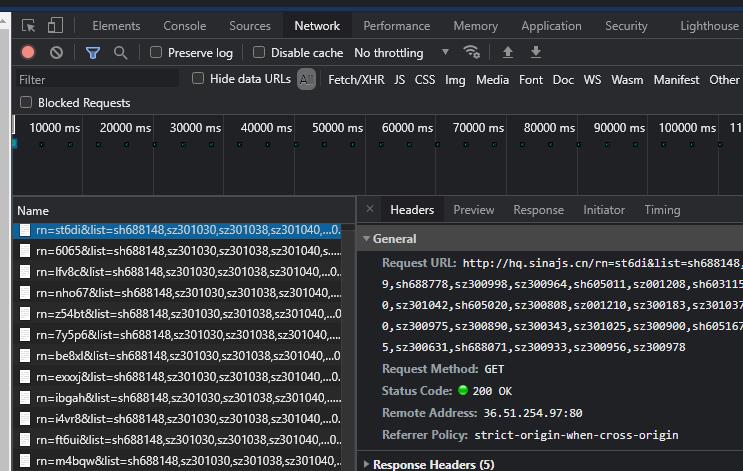Viewport: 743px width, 471px height.
Task: Close the request details pane
Action: pos(369,210)
